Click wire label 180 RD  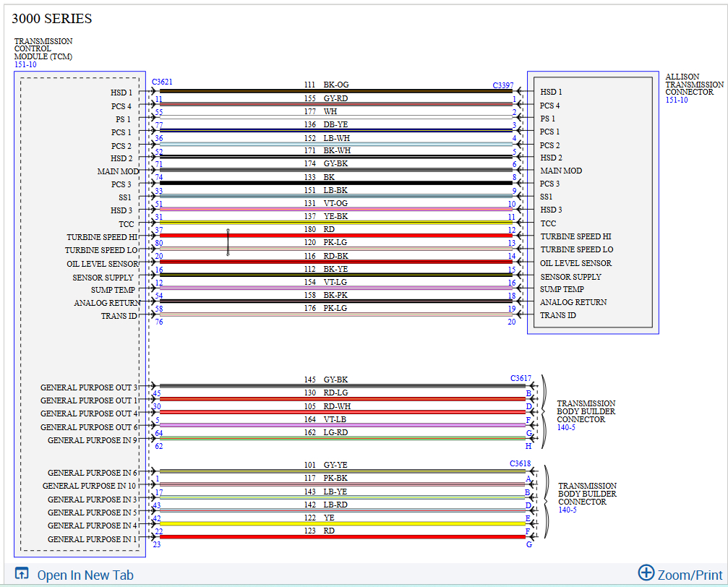320,229
